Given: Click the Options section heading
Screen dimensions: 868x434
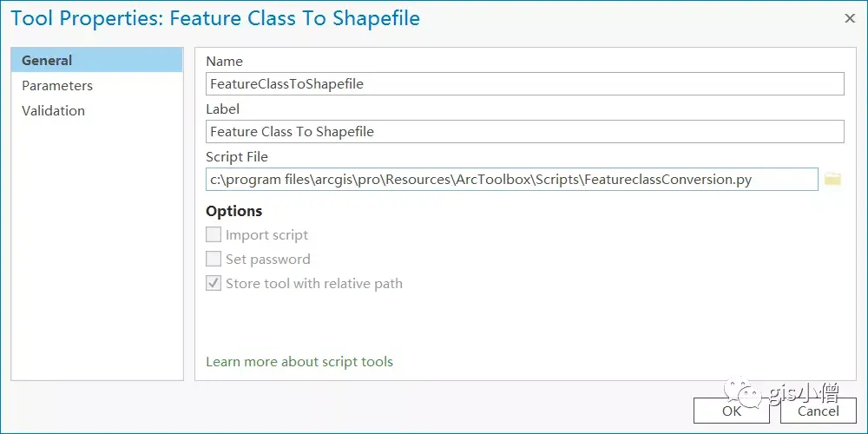Looking at the screenshot, I should coord(234,211).
